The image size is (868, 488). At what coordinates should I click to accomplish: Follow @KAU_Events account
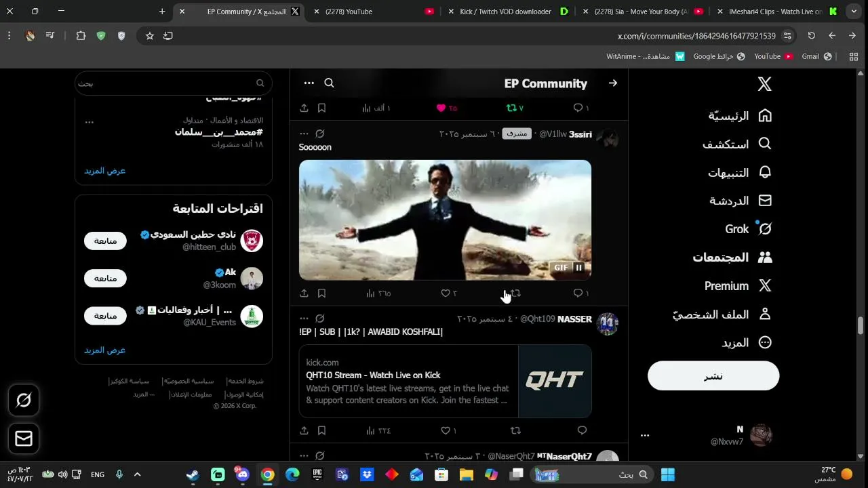(x=105, y=316)
